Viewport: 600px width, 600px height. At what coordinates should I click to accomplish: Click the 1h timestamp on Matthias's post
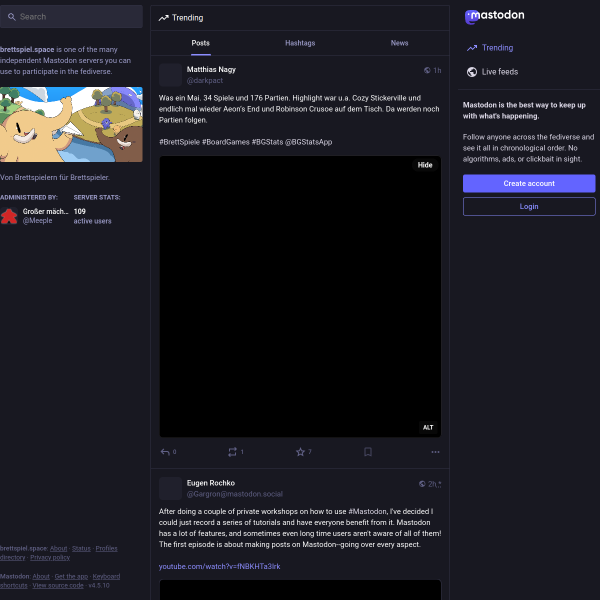pyautogui.click(x=437, y=71)
